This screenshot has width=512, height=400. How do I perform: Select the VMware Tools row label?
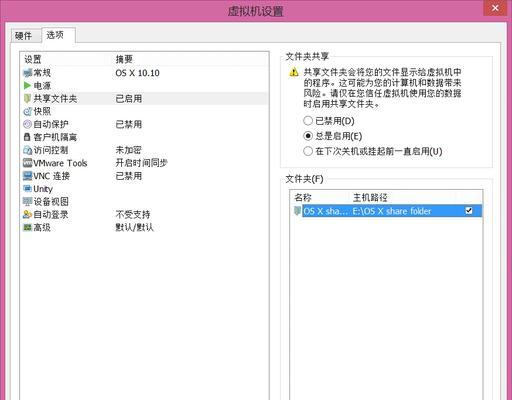60,163
